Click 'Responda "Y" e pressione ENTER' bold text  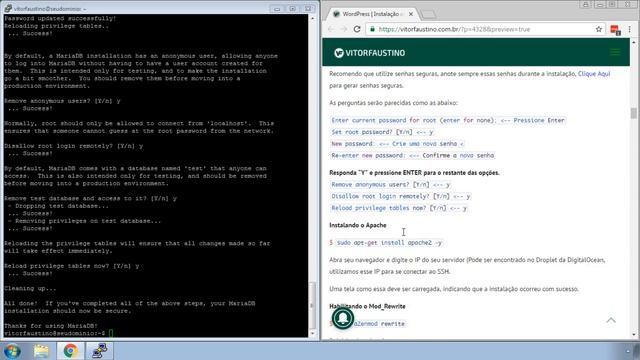[414, 173]
